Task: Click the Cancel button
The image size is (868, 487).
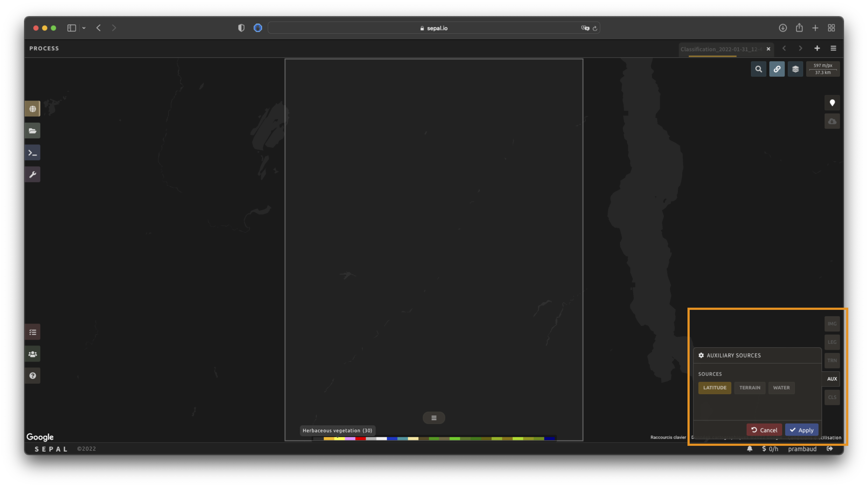Action: tap(764, 430)
